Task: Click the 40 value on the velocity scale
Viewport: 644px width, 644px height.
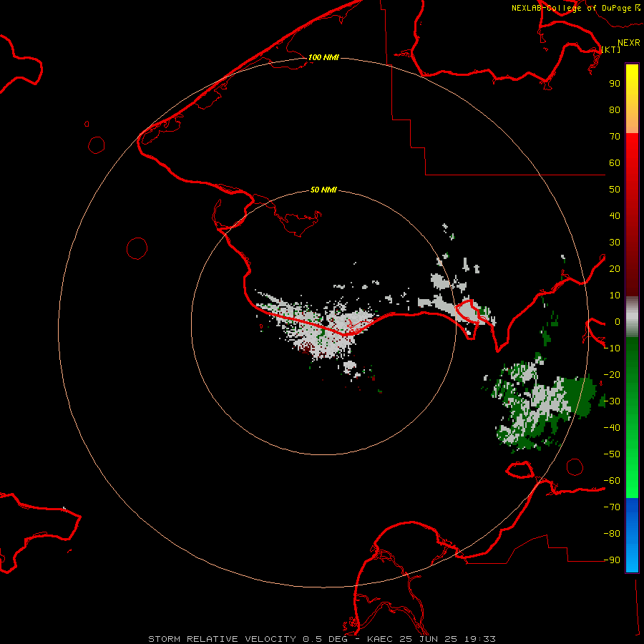Action: (x=615, y=215)
